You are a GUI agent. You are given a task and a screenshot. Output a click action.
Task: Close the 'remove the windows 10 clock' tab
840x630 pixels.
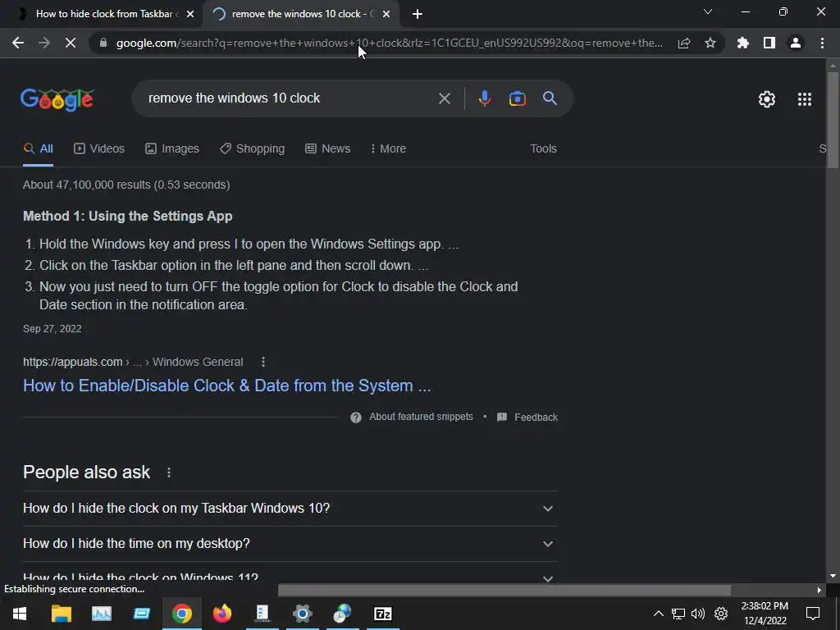pos(386,14)
